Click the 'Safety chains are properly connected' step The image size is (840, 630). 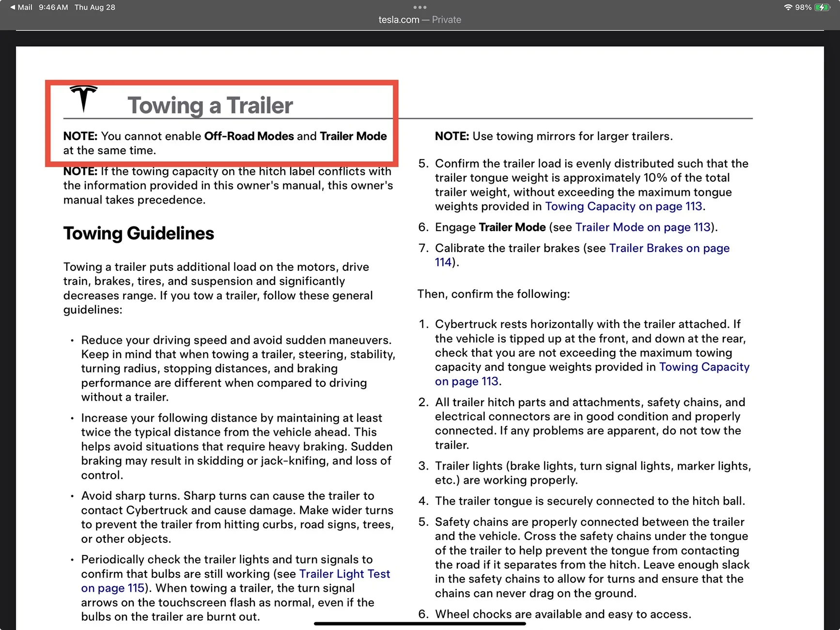592,558
